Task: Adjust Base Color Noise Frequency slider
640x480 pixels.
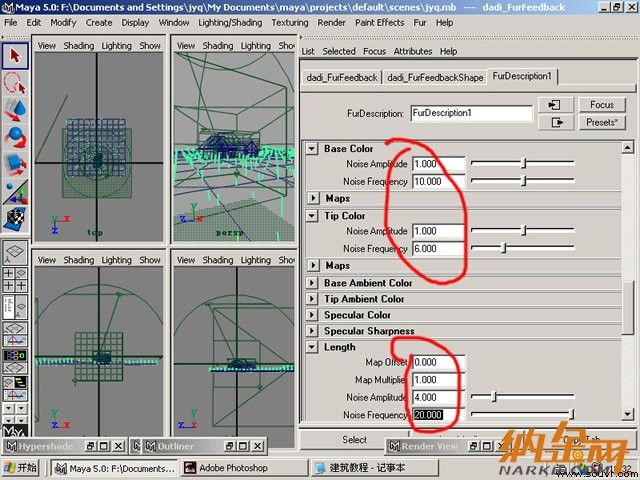Action: coord(522,180)
